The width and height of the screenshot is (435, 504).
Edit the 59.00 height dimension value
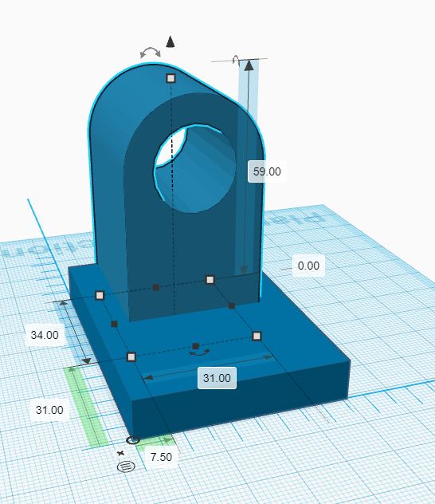pyautogui.click(x=267, y=171)
